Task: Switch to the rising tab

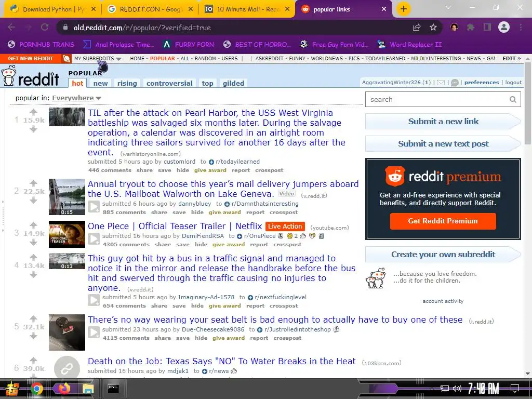Action: point(127,83)
